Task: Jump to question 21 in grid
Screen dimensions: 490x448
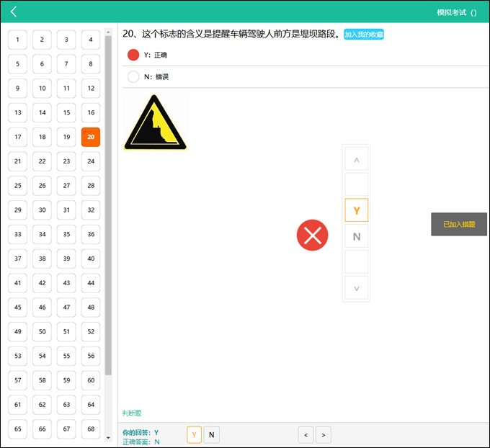Action: (18, 161)
